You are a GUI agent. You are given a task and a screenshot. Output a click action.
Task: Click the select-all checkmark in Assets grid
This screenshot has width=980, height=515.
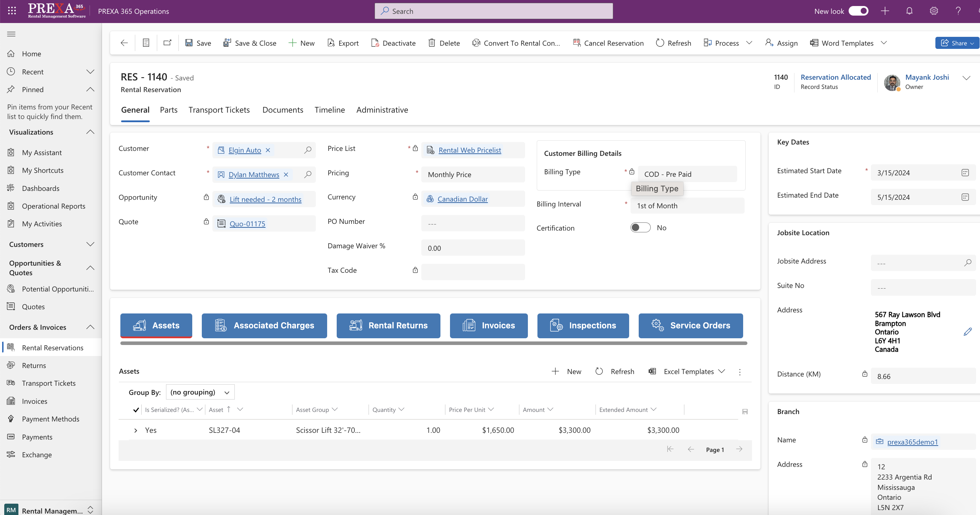[136, 409]
